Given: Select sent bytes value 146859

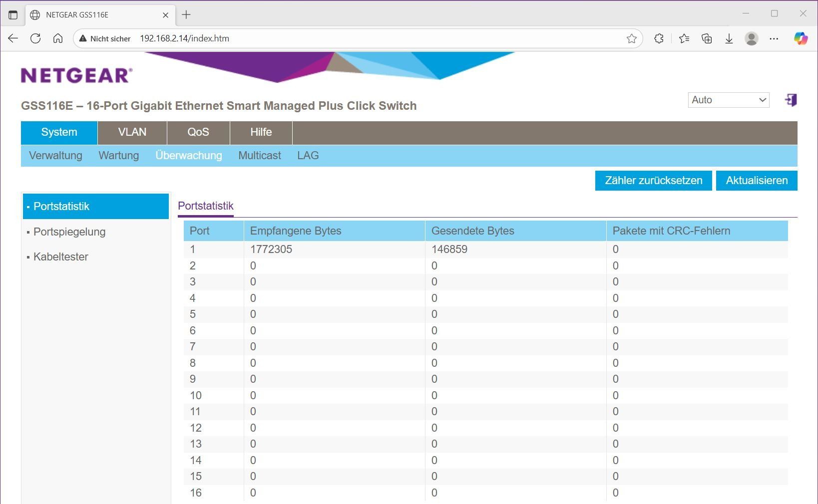Looking at the screenshot, I should pyautogui.click(x=449, y=250).
